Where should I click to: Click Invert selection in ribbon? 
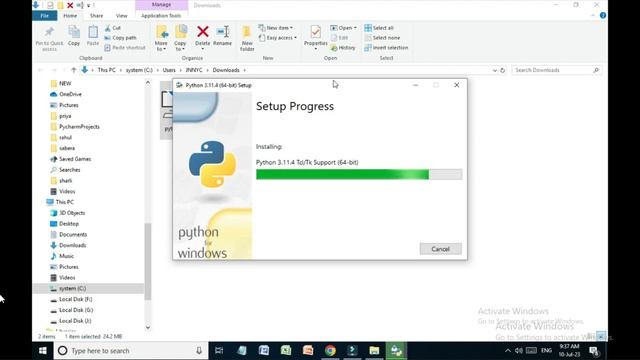coord(386,48)
